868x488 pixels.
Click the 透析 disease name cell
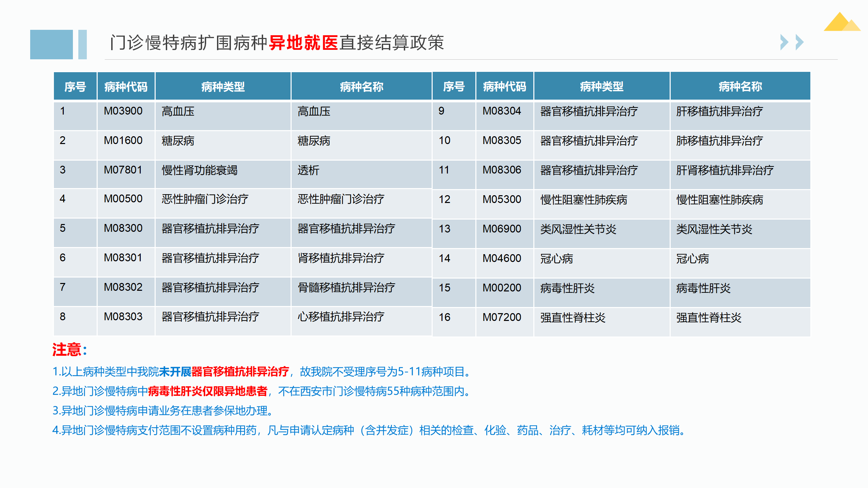(309, 170)
